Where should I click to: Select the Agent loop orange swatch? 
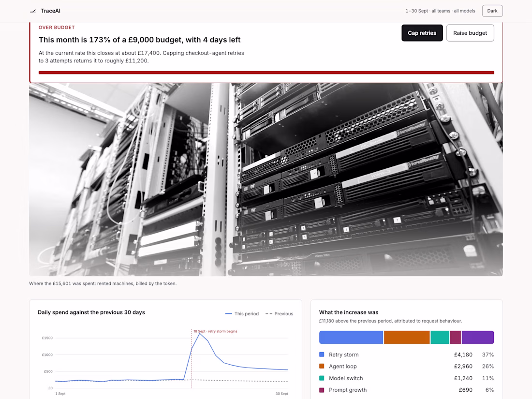[322, 366]
